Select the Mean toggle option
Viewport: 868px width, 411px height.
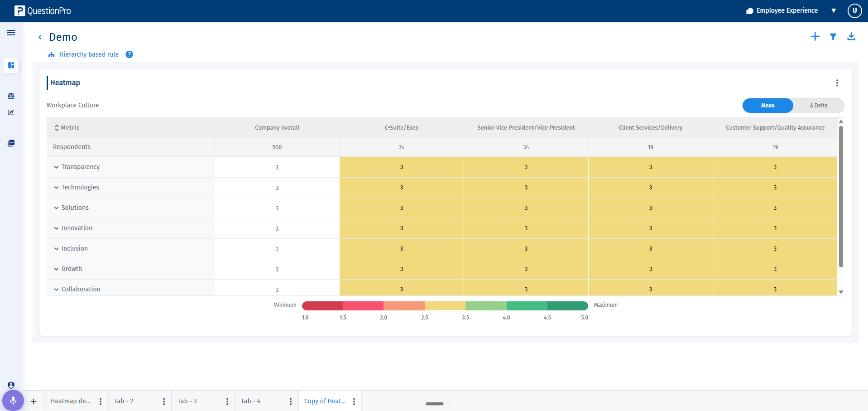(767, 106)
